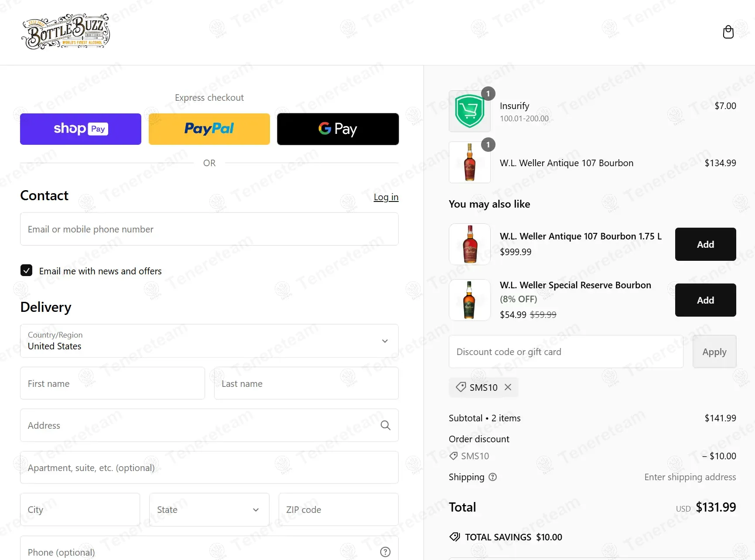Open the State dropdown
Screen dimensions: 755x560
click(209, 509)
